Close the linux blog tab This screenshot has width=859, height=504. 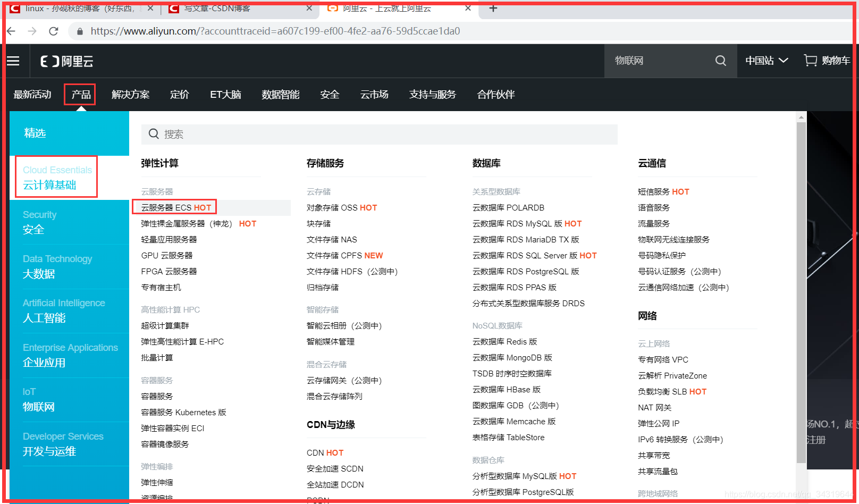[x=150, y=8]
